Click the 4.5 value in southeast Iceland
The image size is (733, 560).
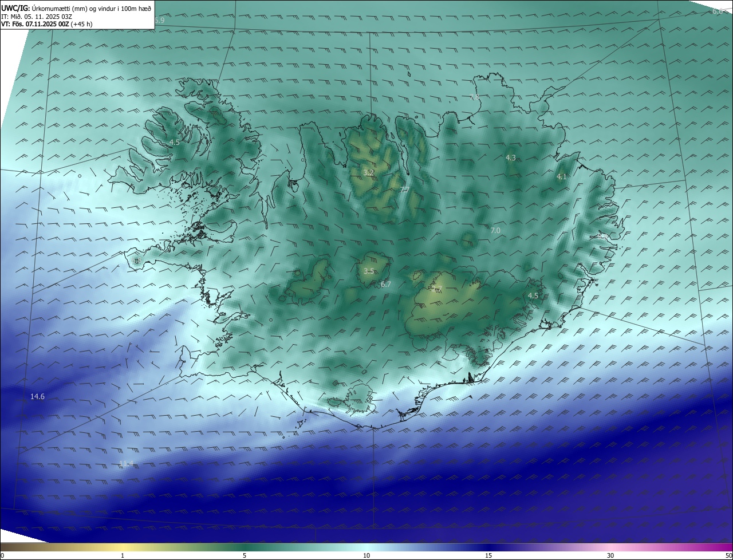point(533,295)
